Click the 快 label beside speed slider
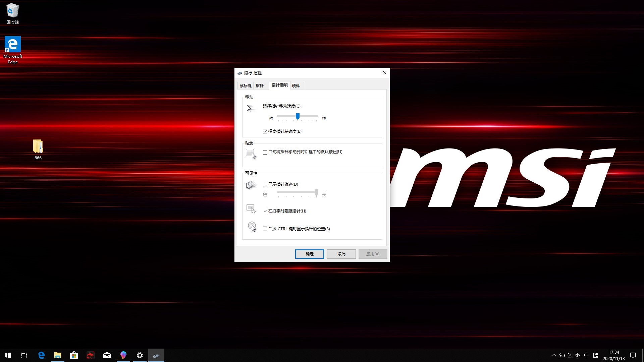The image size is (644, 362). pos(324,119)
